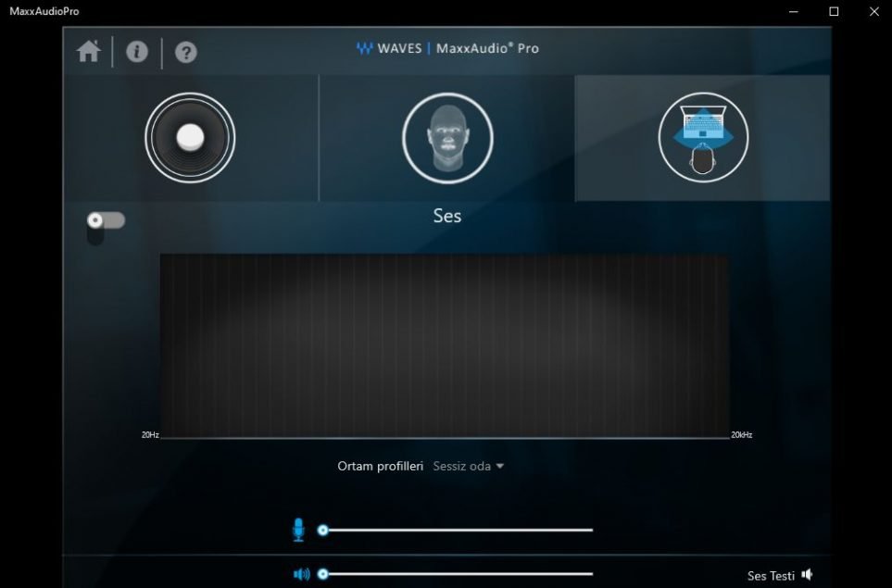Image resolution: width=892 pixels, height=588 pixels.
Task: Open the info panel via the "i" icon
Action: (x=137, y=52)
